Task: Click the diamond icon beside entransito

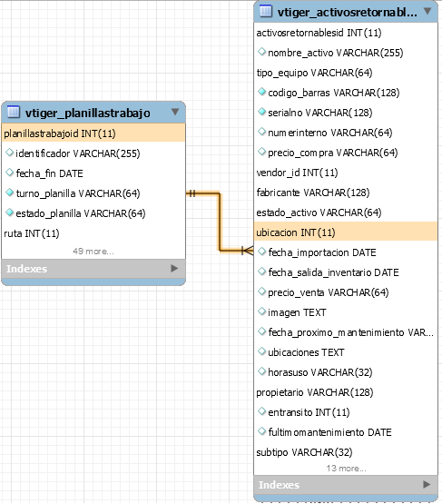Action: click(x=262, y=411)
